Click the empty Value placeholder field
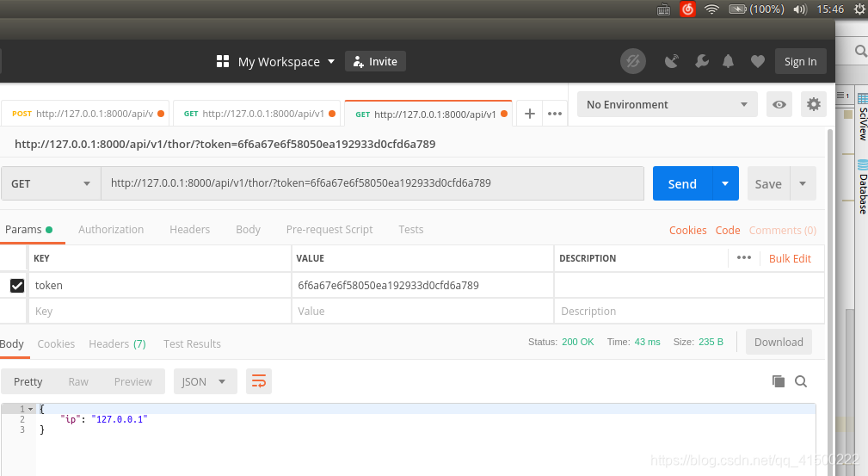Viewport: 868px width, 476px height. point(422,311)
